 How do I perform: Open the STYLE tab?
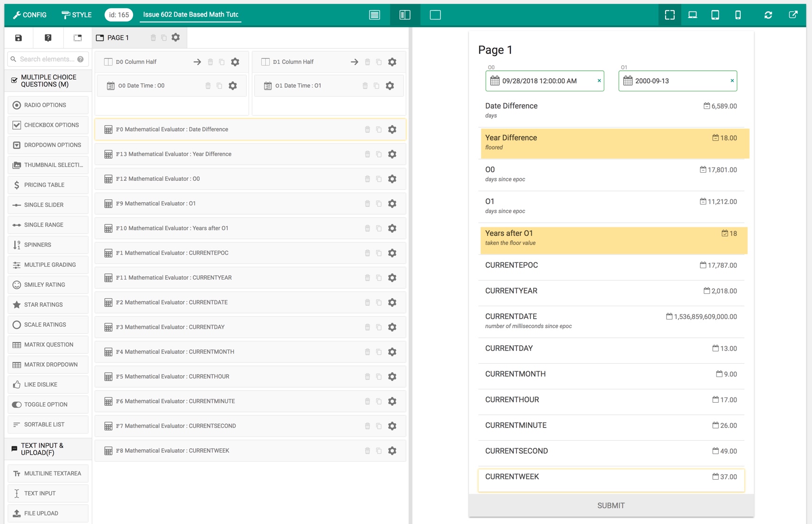click(76, 15)
